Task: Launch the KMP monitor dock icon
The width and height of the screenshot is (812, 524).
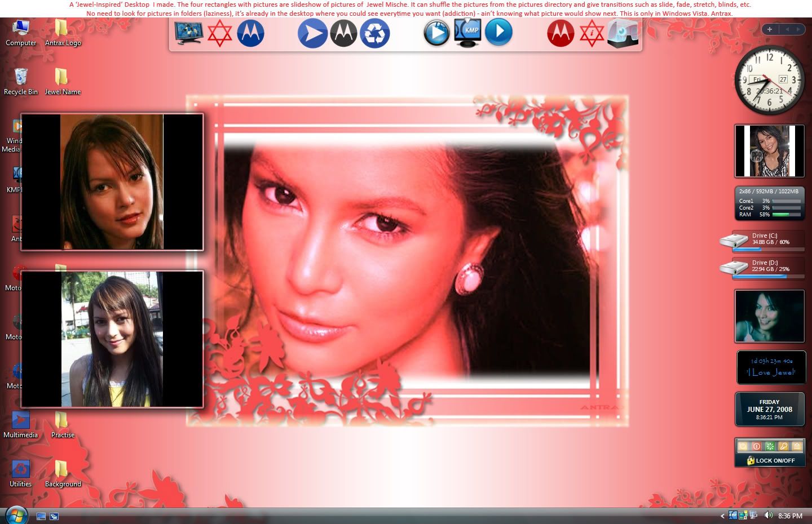Action: [468, 33]
